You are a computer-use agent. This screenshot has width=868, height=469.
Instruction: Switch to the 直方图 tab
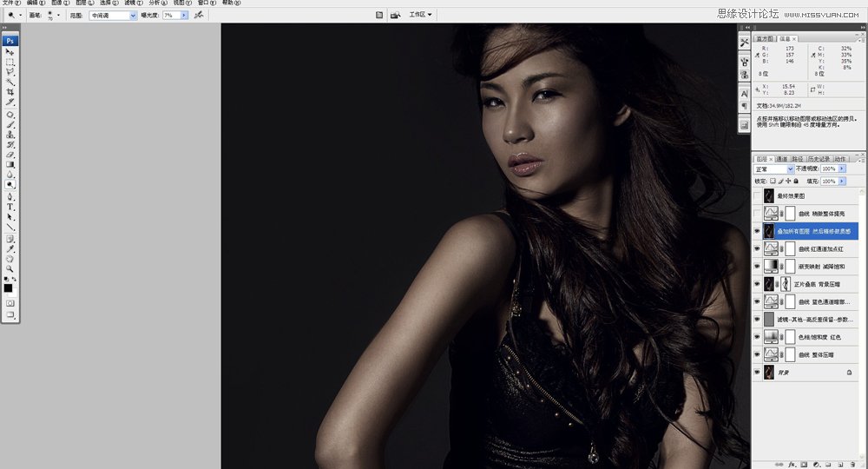tap(765, 39)
